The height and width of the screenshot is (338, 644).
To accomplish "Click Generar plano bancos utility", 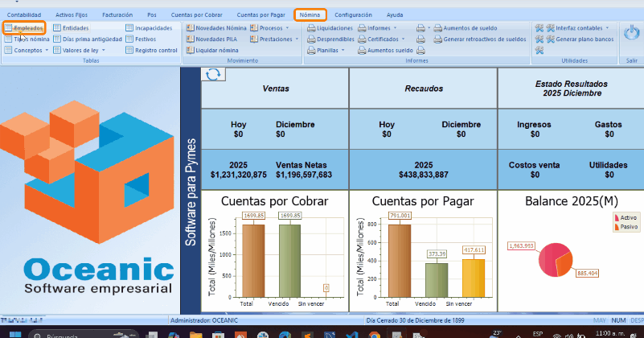I will (583, 39).
